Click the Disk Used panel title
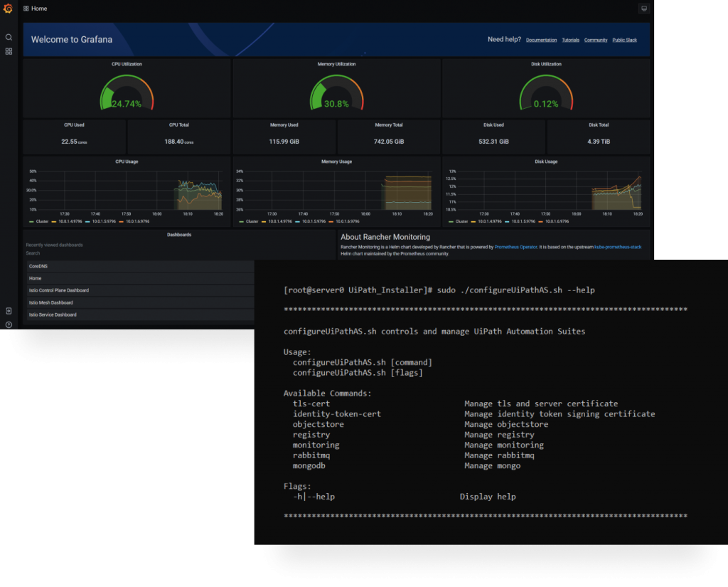Viewport: 728px width, 587px height. (493, 125)
